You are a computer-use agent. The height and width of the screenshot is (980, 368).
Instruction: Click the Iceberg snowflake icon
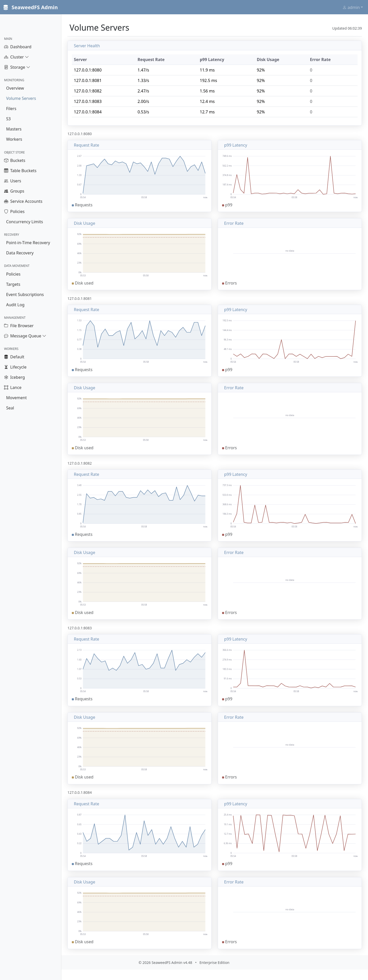point(6,377)
